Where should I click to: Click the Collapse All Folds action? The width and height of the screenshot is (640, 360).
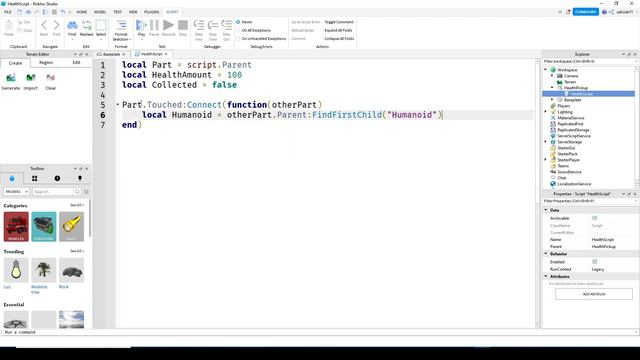pyautogui.click(x=339, y=38)
